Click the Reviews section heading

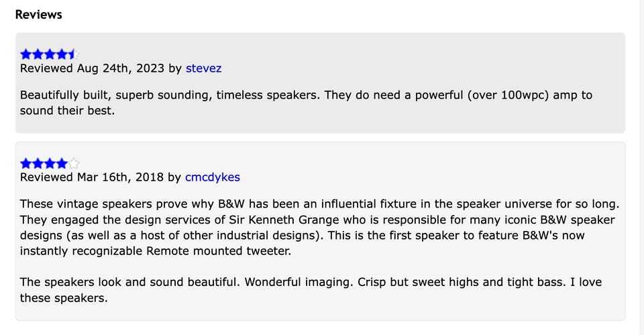(x=38, y=14)
